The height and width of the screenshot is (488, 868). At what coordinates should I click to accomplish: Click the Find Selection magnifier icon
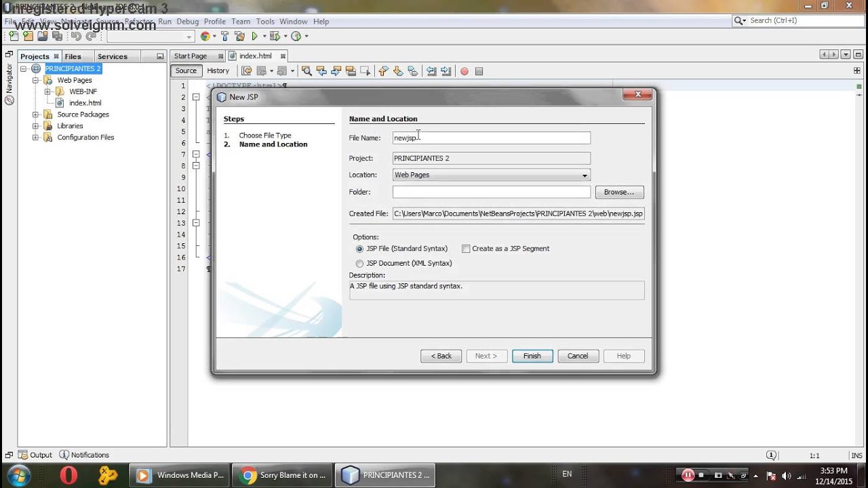pos(307,70)
